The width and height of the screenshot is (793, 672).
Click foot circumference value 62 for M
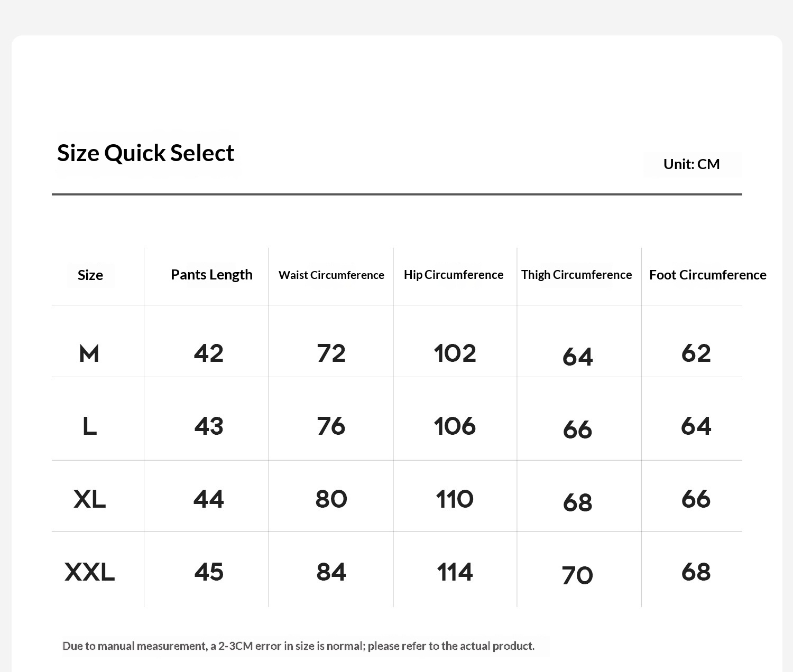(696, 353)
